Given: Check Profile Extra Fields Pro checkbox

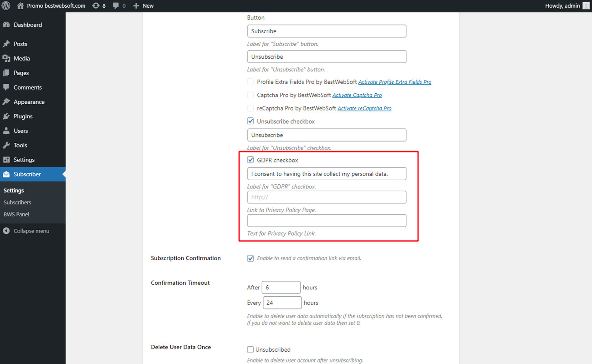Looking at the screenshot, I should 250,82.
